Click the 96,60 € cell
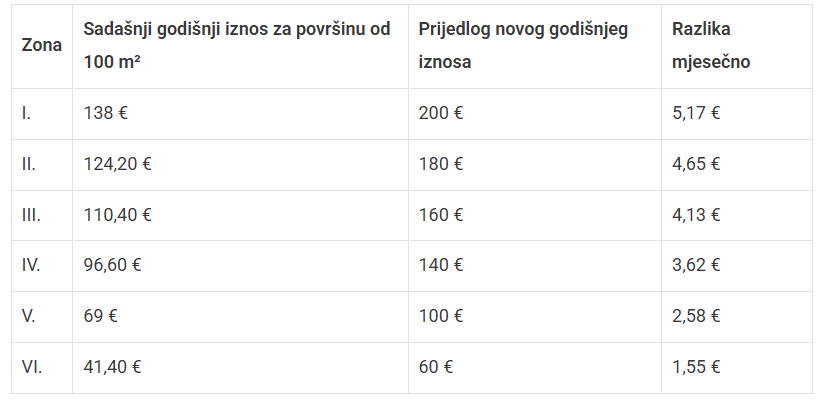The image size is (823, 404). pos(113,265)
